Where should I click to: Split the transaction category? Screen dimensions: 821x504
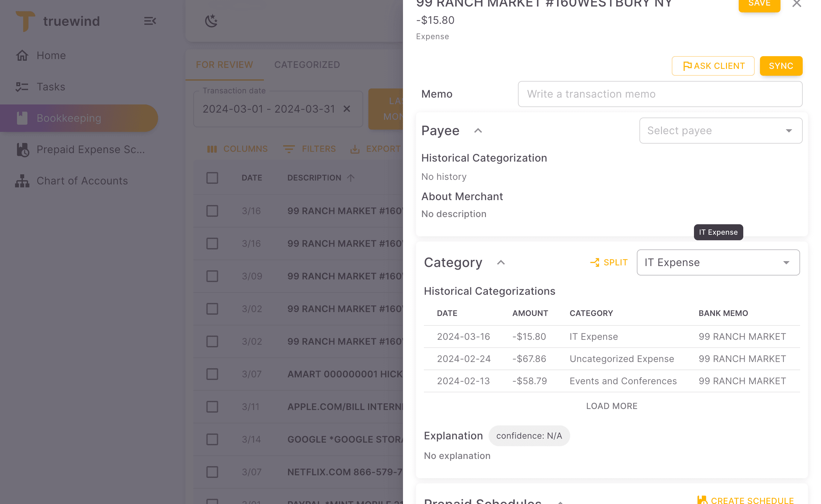[x=609, y=262]
